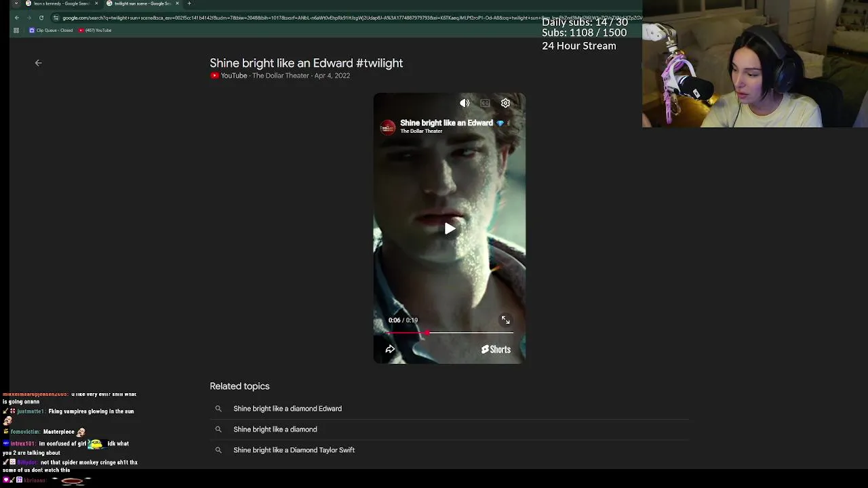The width and height of the screenshot is (868, 488).
Task: Open a new browser tab
Action: (189, 3)
